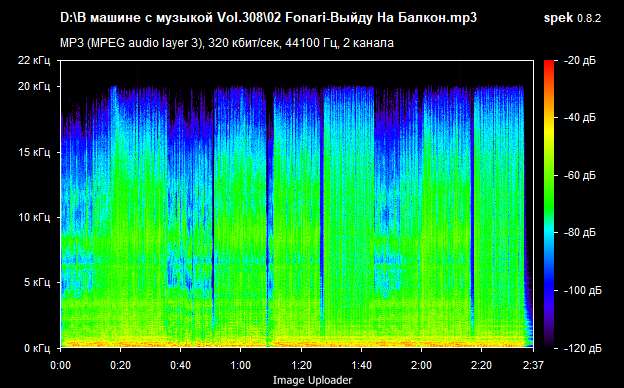Click the -60 дБ level label
The image size is (624, 388).
[581, 175]
